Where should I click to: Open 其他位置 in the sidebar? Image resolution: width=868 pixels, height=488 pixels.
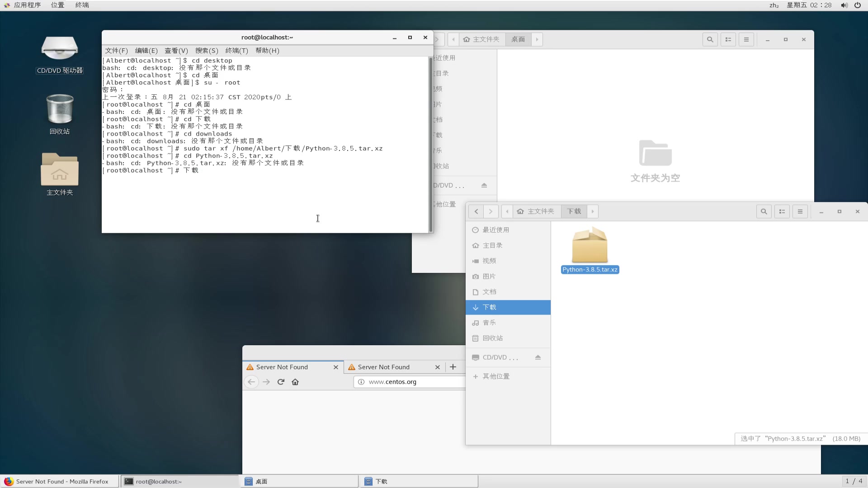coord(495,376)
